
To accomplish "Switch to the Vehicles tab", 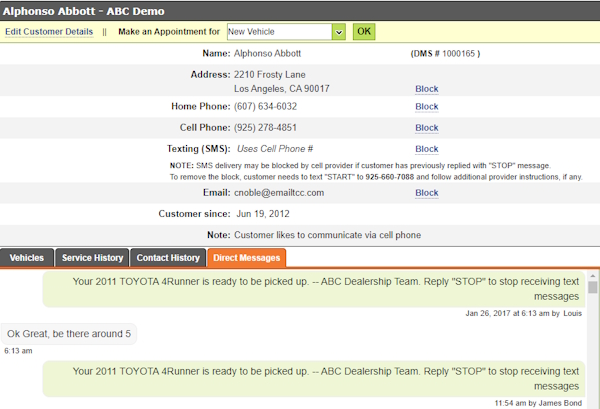I will pos(27,258).
